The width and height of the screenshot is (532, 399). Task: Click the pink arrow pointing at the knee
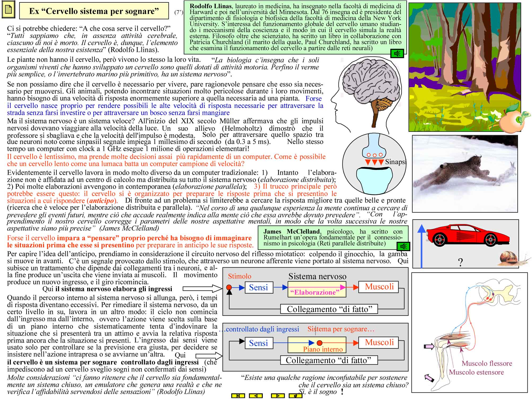(x=429, y=346)
